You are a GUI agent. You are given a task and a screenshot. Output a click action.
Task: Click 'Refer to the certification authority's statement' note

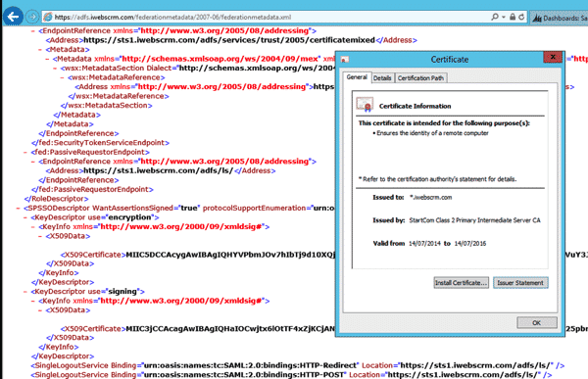[x=438, y=179]
